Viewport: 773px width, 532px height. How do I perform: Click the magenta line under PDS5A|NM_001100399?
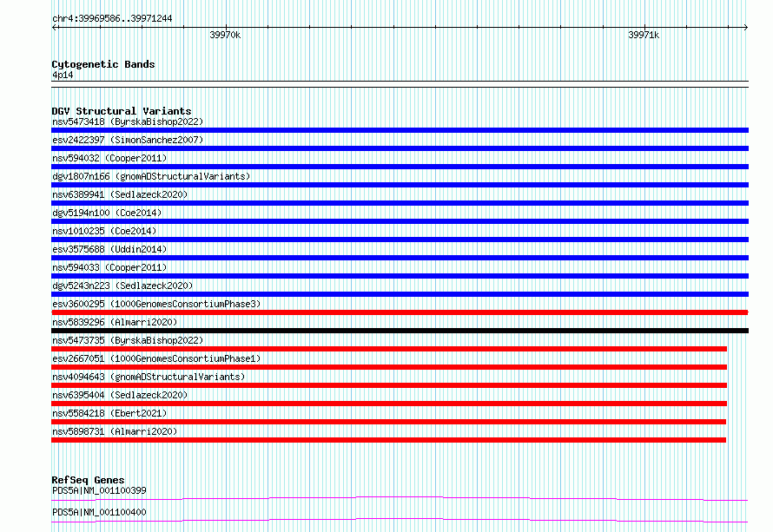[x=400, y=498]
